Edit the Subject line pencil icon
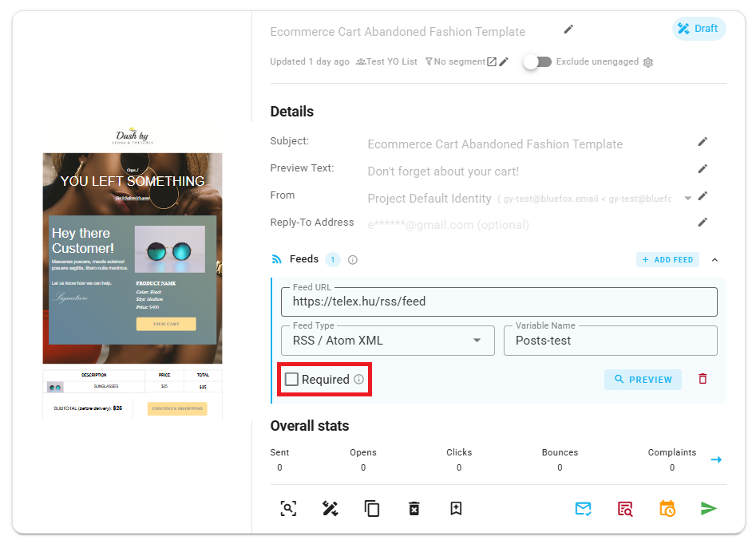The image size is (756, 544). pos(703,142)
